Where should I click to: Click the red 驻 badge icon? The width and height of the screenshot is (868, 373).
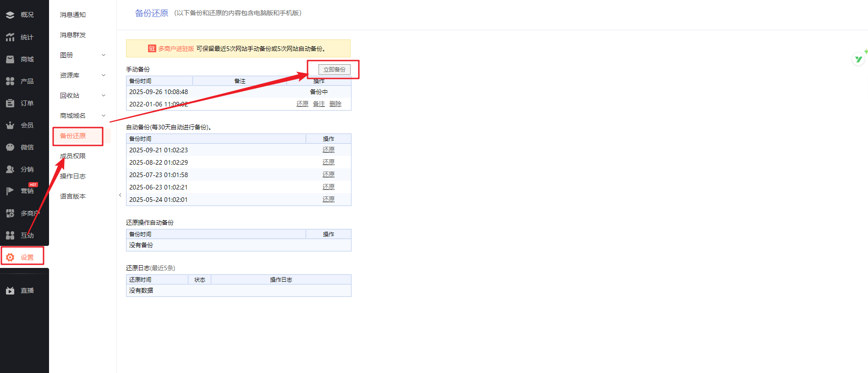click(152, 49)
